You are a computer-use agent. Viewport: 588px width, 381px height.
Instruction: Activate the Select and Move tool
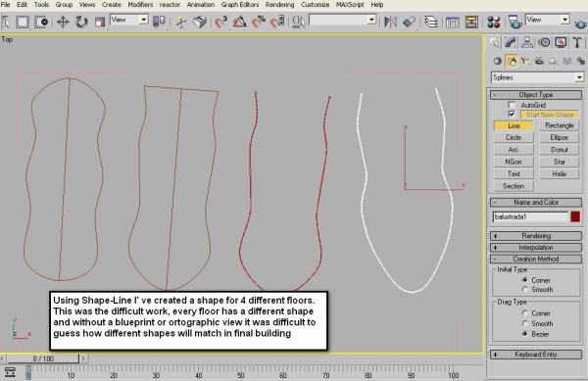[x=63, y=23]
